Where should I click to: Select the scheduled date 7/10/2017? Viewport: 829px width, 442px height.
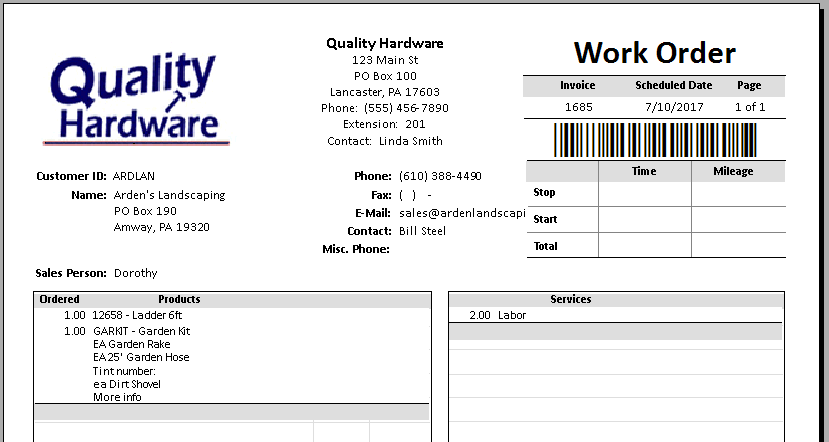(673, 107)
